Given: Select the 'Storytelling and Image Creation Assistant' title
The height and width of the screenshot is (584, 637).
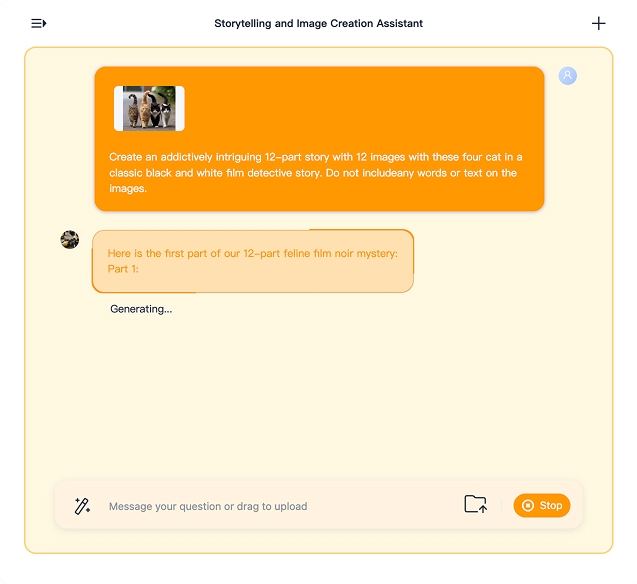Looking at the screenshot, I should 318,24.
